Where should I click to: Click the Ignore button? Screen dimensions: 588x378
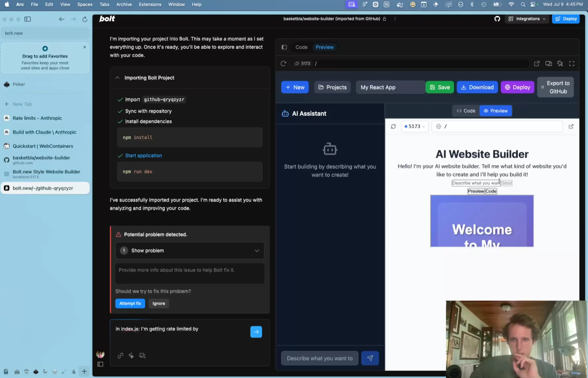click(158, 303)
